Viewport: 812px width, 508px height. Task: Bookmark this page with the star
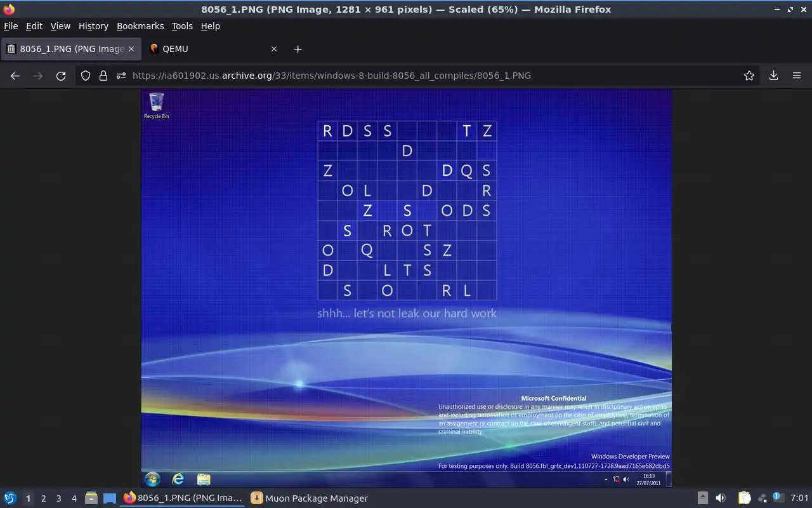[749, 76]
